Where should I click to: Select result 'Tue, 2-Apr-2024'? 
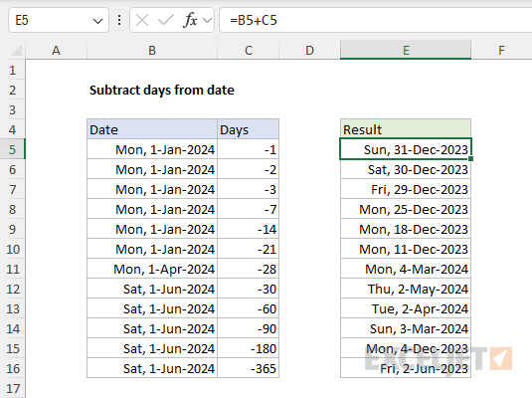(406, 308)
